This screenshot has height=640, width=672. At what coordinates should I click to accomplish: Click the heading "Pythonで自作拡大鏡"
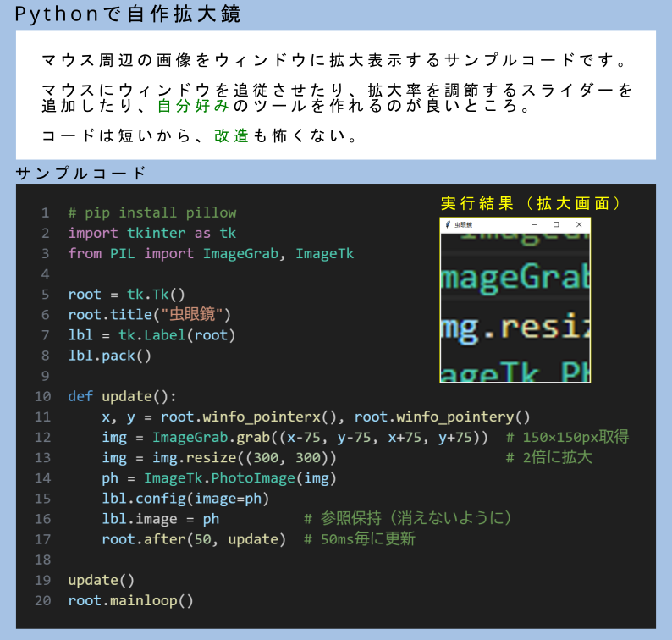(127, 14)
